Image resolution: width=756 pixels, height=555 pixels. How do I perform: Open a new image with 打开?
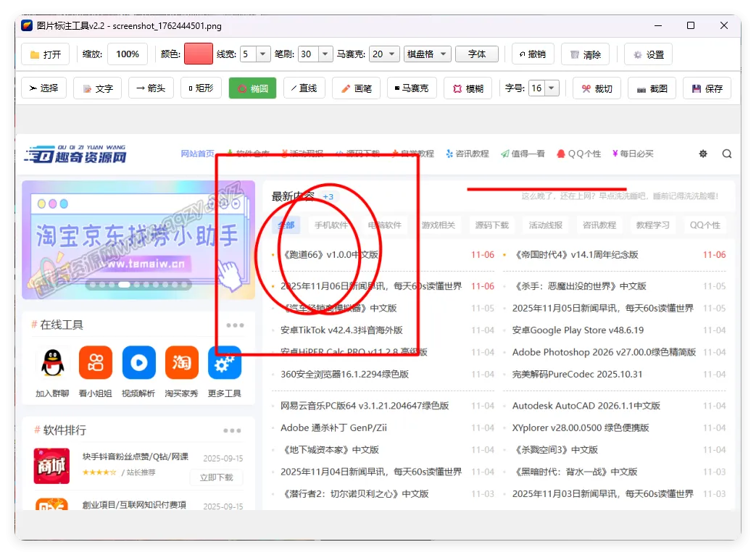click(45, 54)
